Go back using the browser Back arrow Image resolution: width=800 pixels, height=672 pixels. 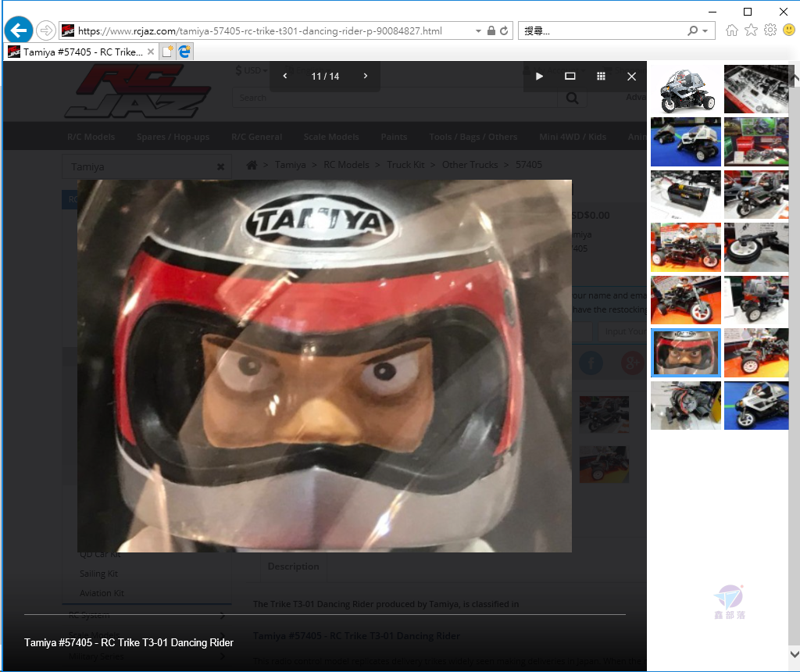click(19, 30)
